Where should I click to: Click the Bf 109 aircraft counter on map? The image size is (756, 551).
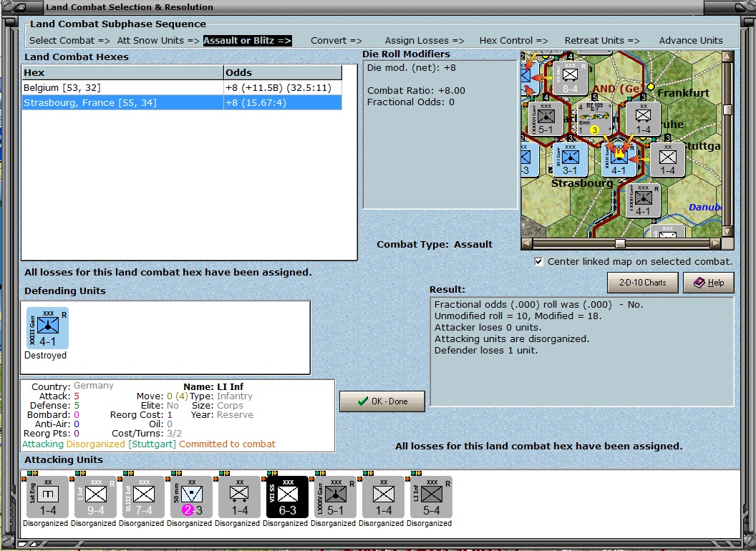[594, 119]
